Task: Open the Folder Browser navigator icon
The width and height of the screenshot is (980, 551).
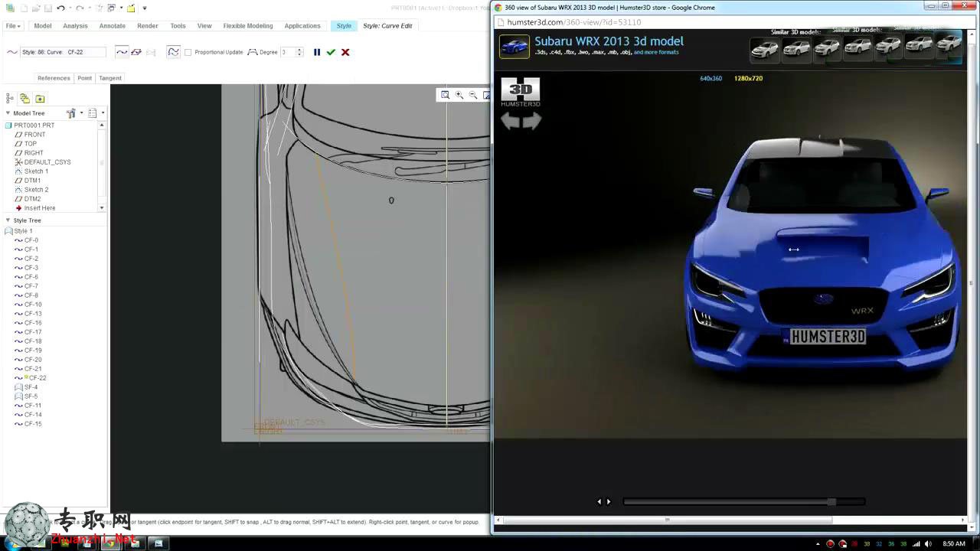Action: (x=24, y=98)
